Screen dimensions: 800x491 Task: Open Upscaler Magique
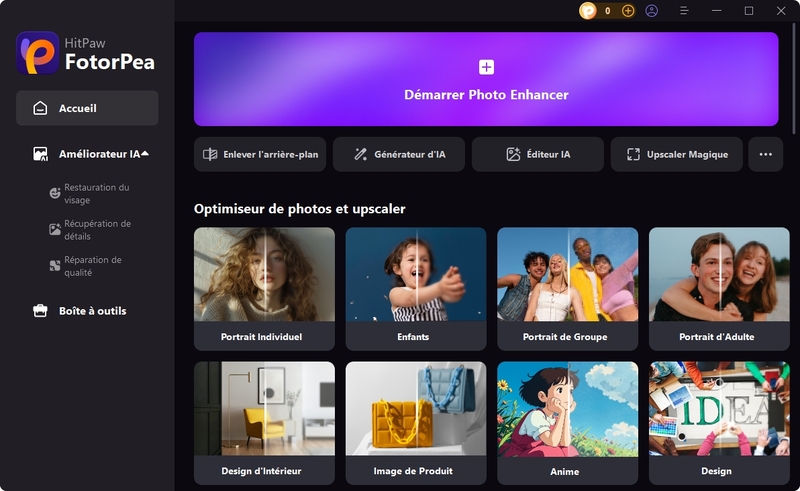point(677,154)
